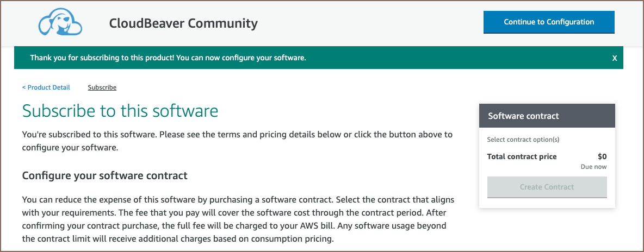The image size is (644, 252).
Task: Click Continue to Configuration button
Action: 549,22
